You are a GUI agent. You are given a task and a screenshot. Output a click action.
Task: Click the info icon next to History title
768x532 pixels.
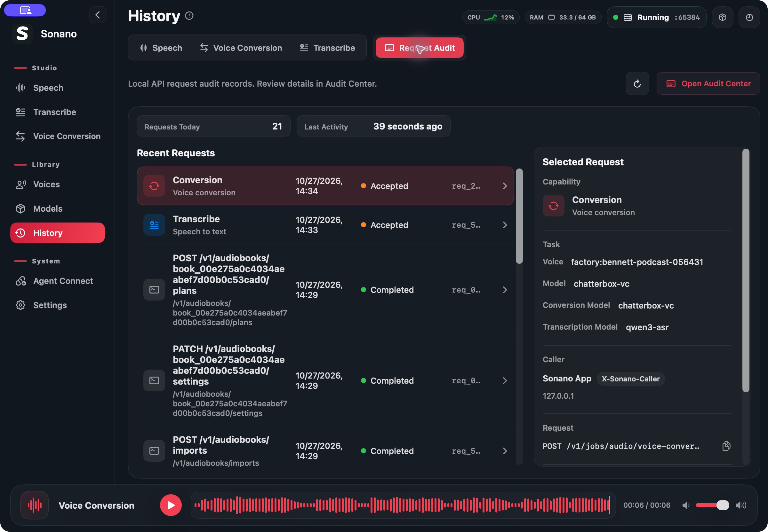click(189, 16)
